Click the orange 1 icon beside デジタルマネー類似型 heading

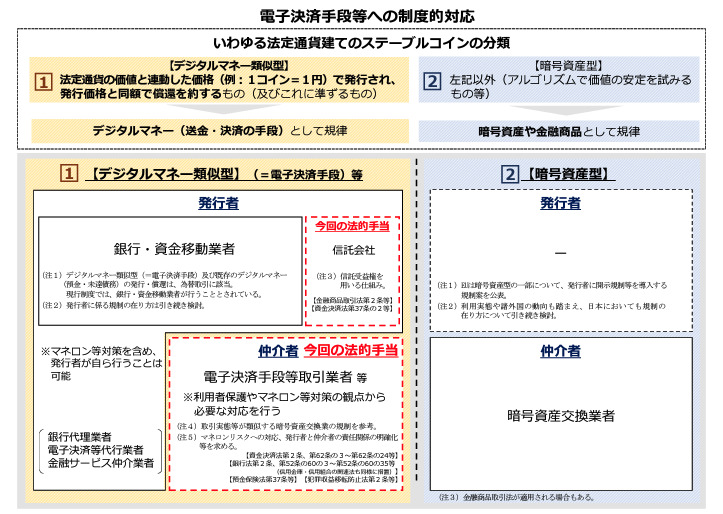tap(69, 174)
